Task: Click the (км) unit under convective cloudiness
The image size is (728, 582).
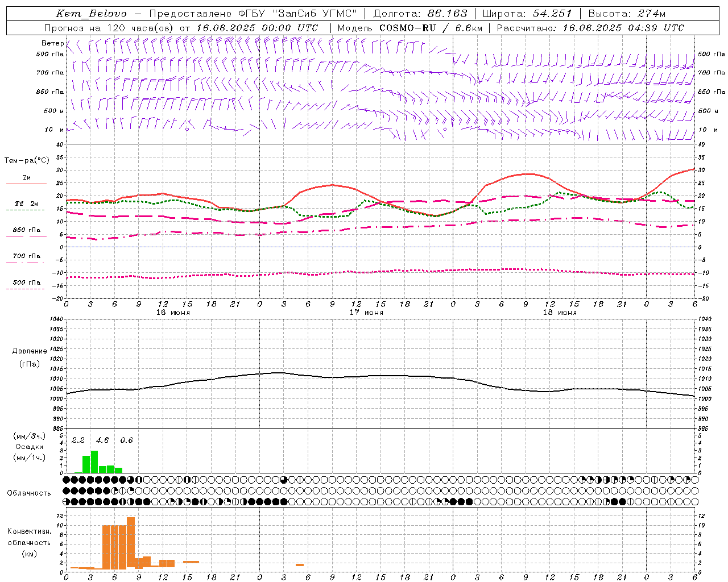Action: click(x=29, y=554)
